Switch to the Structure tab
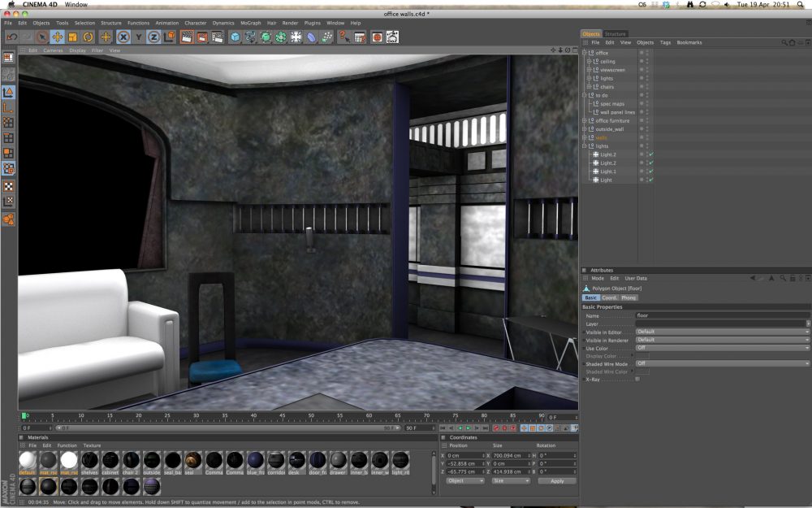 tap(615, 34)
